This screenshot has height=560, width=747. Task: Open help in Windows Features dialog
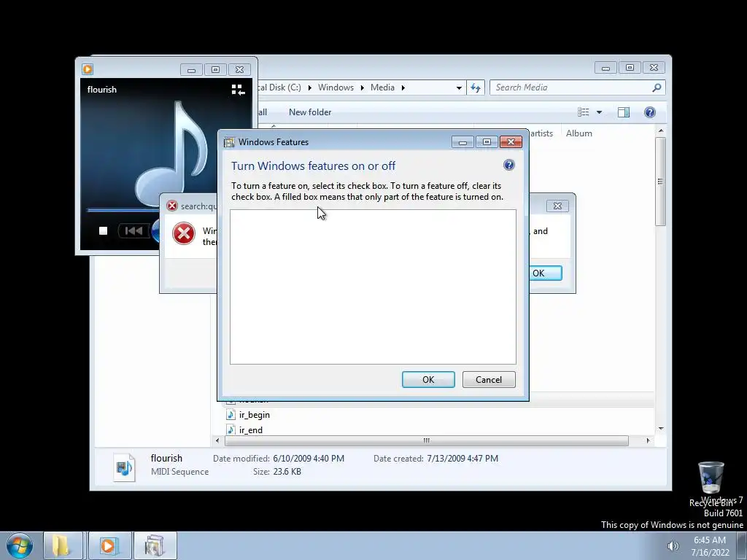[x=508, y=166]
